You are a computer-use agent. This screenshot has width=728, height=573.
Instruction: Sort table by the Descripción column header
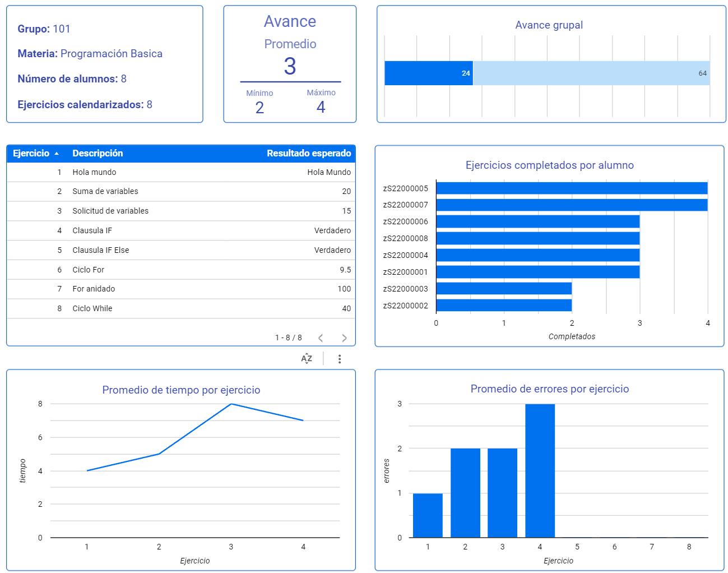[x=98, y=153]
